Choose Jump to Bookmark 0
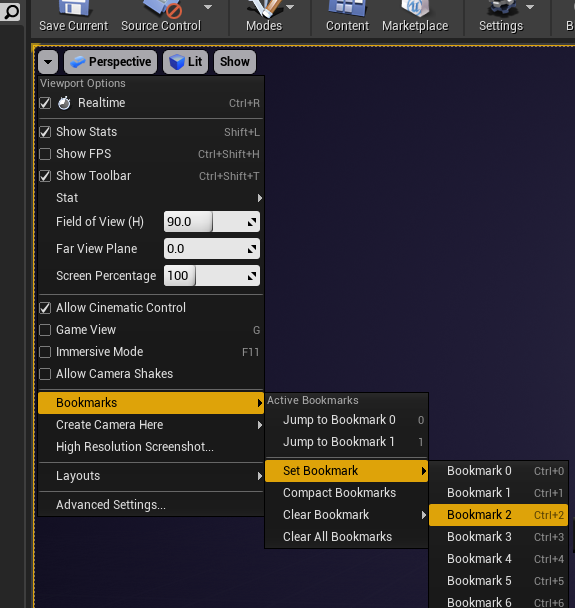575x608 pixels. coord(347,420)
